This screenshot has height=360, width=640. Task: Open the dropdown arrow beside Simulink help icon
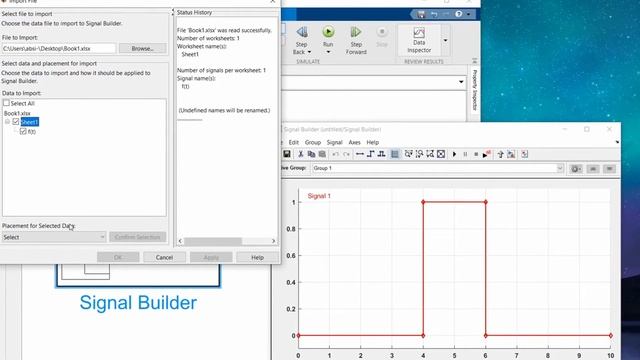[x=468, y=14]
